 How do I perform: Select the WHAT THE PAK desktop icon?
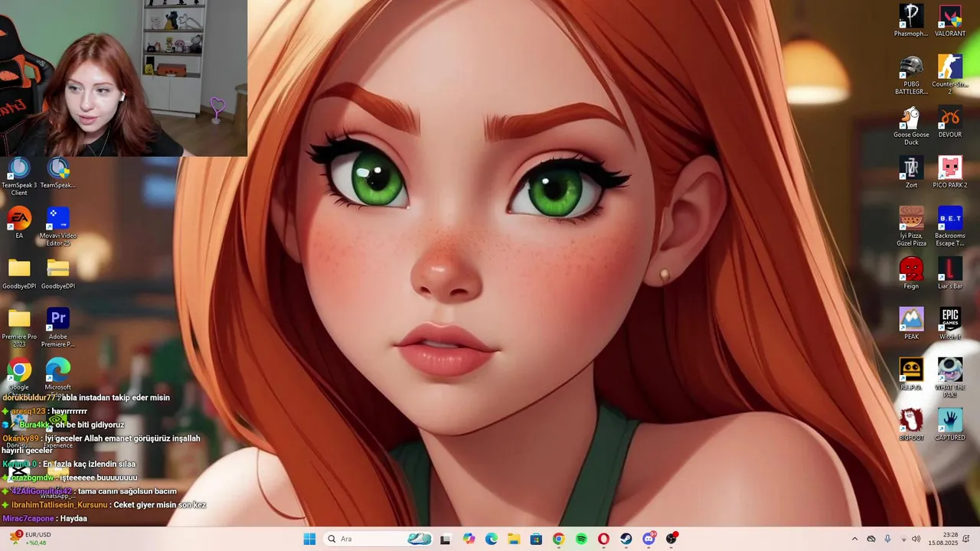[x=950, y=378]
